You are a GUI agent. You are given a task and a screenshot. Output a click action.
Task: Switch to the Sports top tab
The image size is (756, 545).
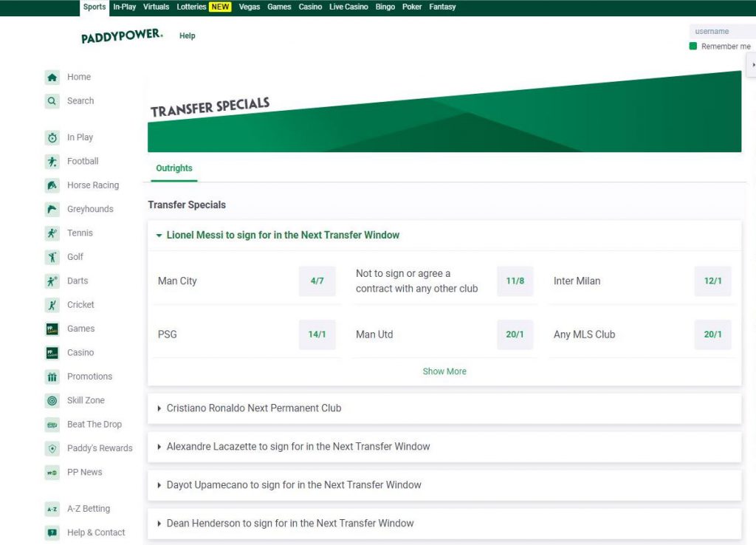pyautogui.click(x=94, y=7)
